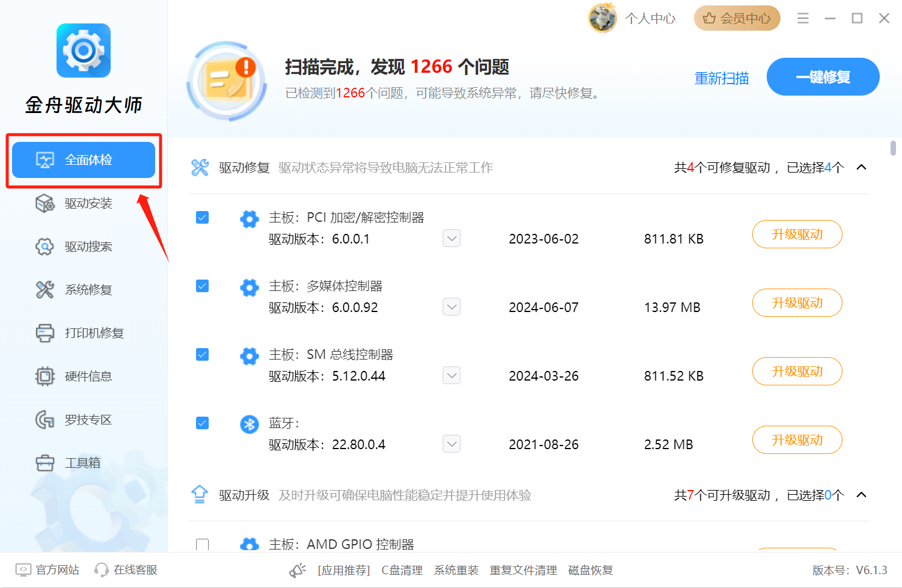Click the C盘清理 link

click(x=402, y=570)
